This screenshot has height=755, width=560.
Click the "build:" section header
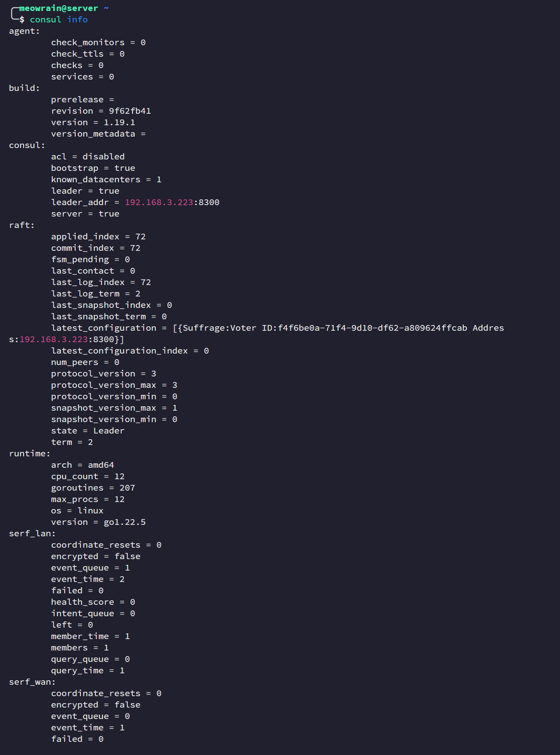(x=24, y=88)
